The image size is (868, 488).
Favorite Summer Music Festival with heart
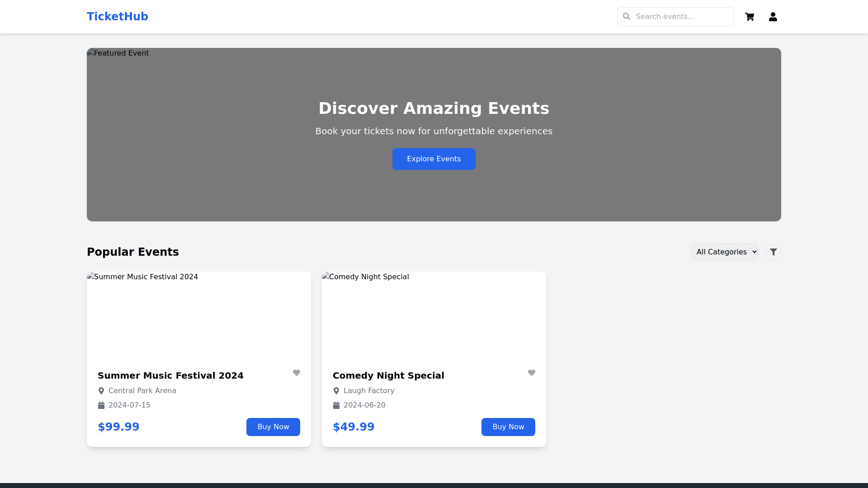coord(297,373)
